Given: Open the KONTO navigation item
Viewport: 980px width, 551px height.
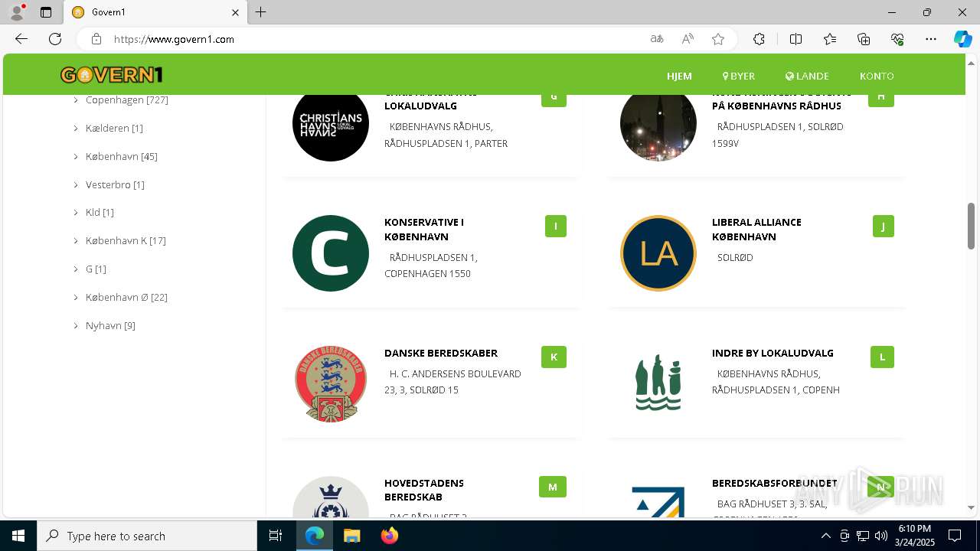Looking at the screenshot, I should 877,76.
